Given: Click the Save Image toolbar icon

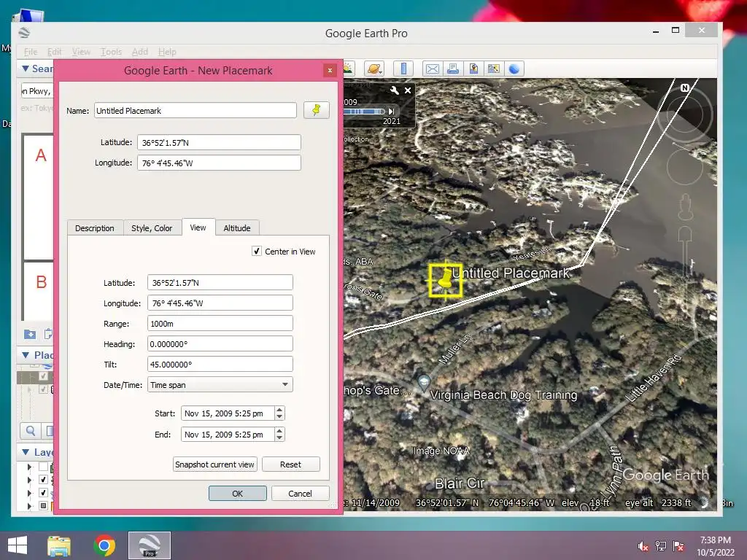Looking at the screenshot, I should pos(473,69).
